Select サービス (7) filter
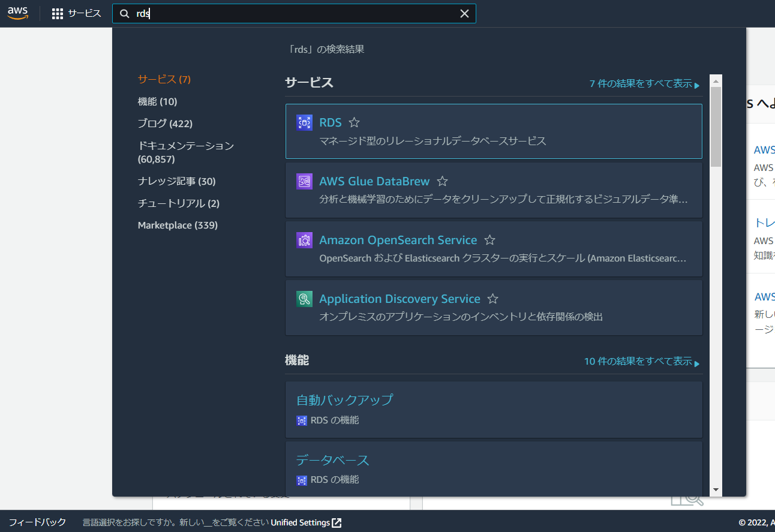 click(164, 79)
